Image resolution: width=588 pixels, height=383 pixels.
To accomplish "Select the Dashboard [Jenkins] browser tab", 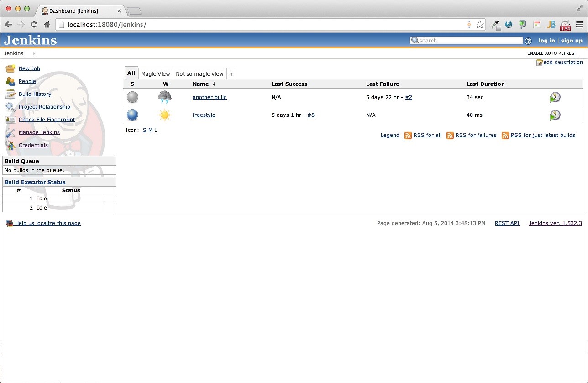I will coord(80,10).
